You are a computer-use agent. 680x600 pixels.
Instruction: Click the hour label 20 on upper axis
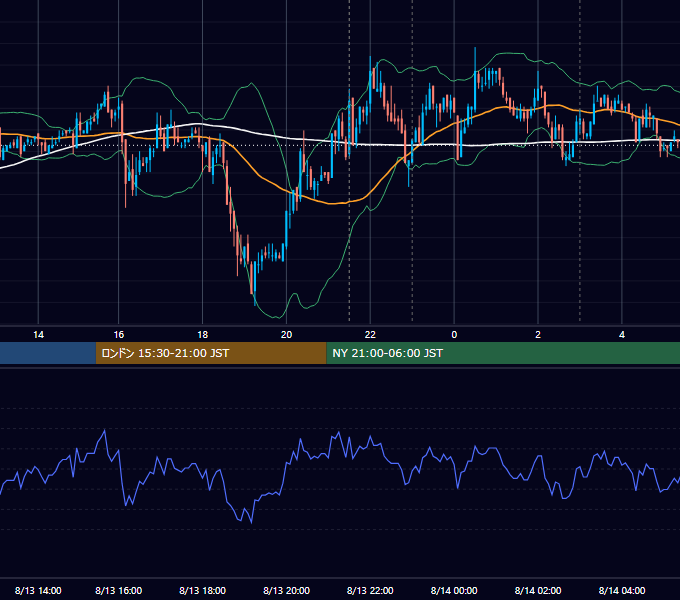pyautogui.click(x=286, y=335)
